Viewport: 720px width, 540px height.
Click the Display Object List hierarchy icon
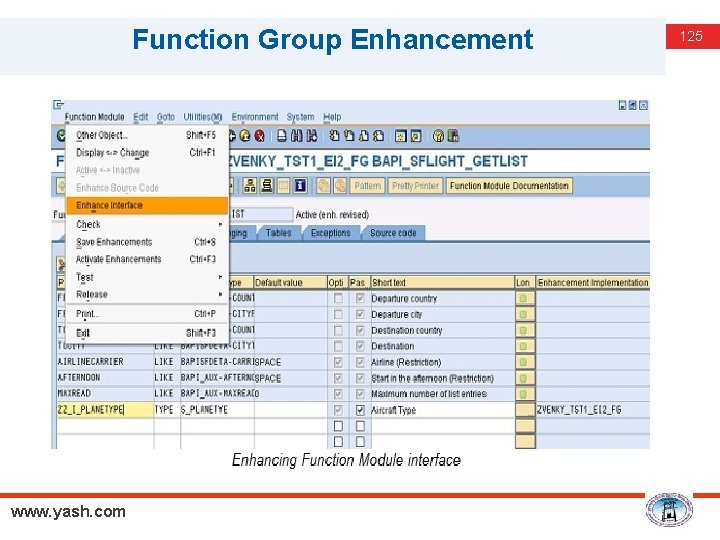[x=250, y=186]
